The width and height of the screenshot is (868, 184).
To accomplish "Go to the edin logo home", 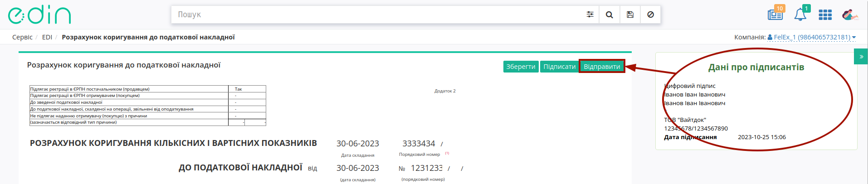I will point(39,15).
